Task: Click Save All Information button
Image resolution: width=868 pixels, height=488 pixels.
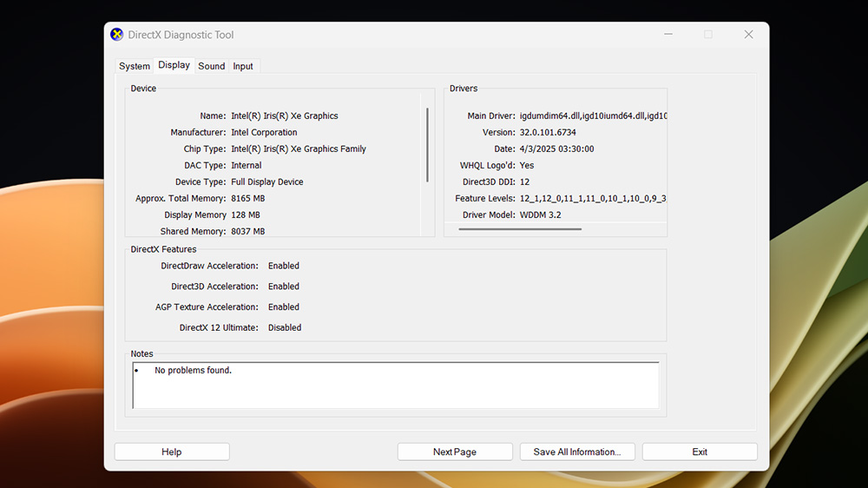Action: click(577, 452)
